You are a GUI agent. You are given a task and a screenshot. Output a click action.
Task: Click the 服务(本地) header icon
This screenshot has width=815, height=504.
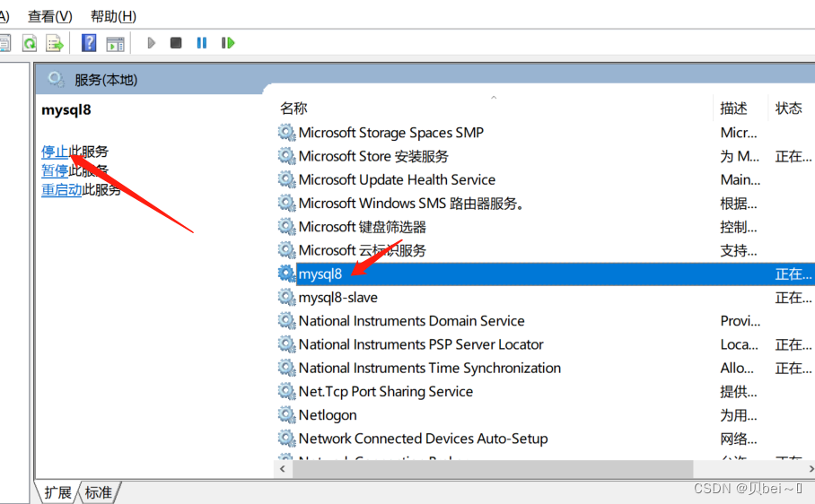click(56, 80)
